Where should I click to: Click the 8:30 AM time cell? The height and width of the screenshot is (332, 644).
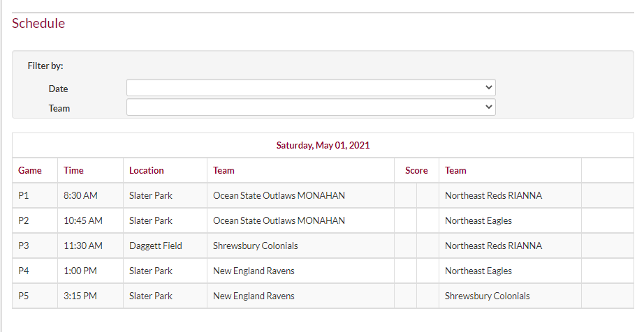[x=79, y=196]
